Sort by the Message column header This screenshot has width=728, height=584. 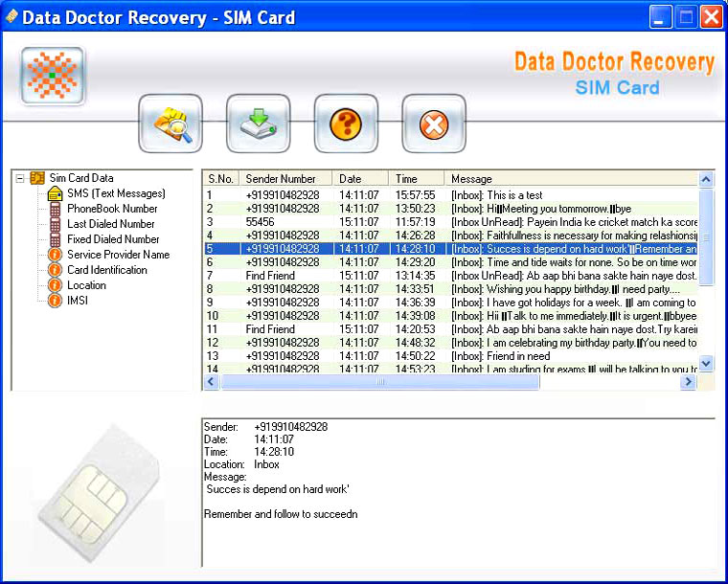(x=571, y=179)
